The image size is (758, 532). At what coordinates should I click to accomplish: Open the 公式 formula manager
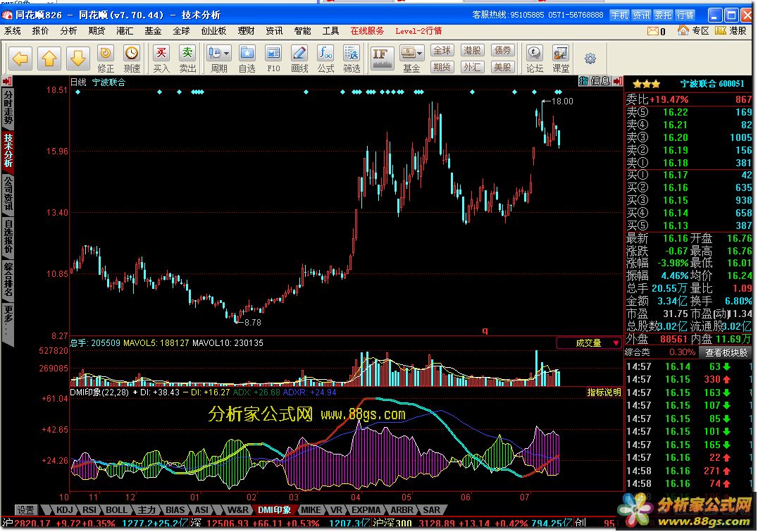[x=326, y=59]
